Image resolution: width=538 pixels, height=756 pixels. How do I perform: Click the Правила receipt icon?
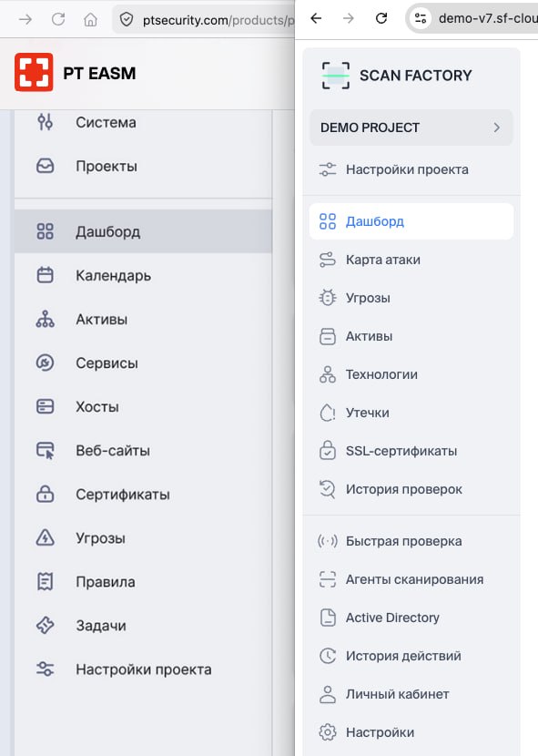[46, 581]
